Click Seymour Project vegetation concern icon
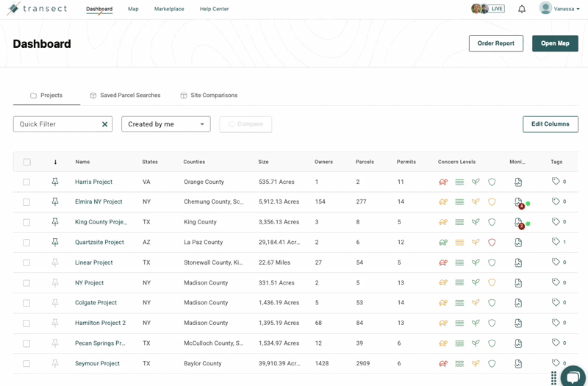Image resolution: width=588 pixels, height=386 pixels. coord(476,363)
